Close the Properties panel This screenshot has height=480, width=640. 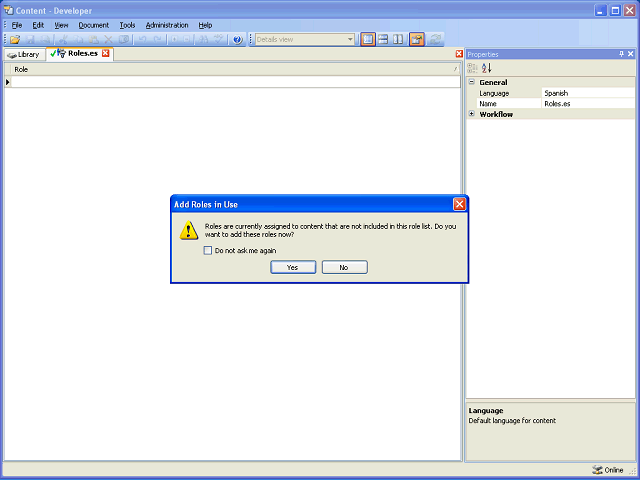tap(631, 54)
